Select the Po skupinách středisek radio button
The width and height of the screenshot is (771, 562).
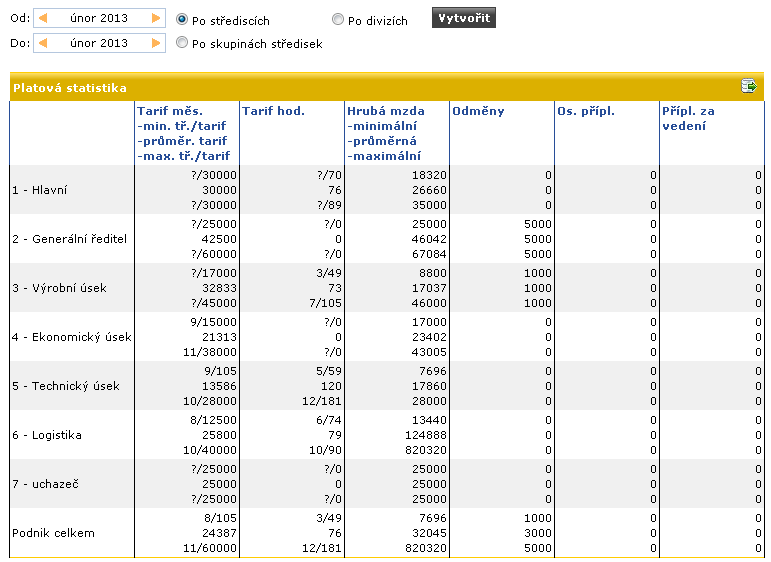click(182, 42)
